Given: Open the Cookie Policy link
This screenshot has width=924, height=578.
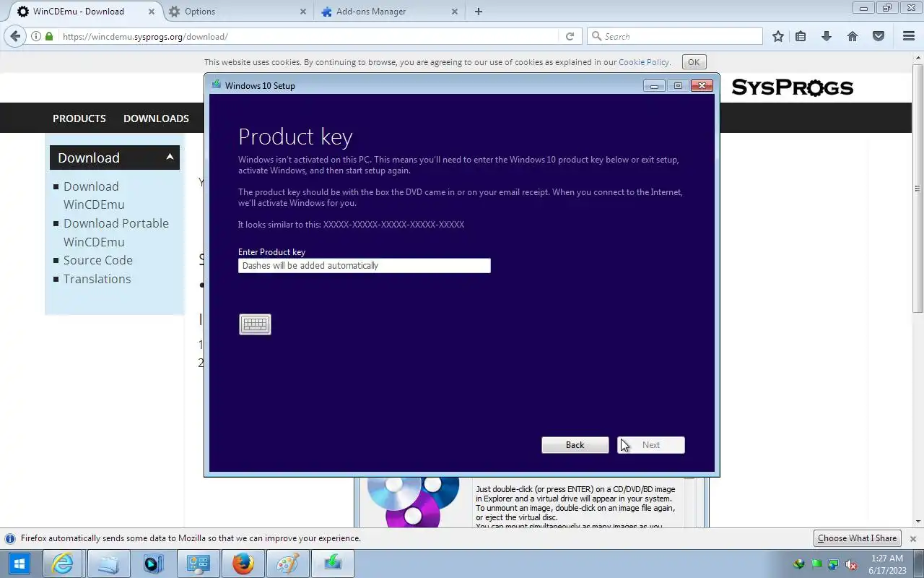Looking at the screenshot, I should click(x=644, y=62).
